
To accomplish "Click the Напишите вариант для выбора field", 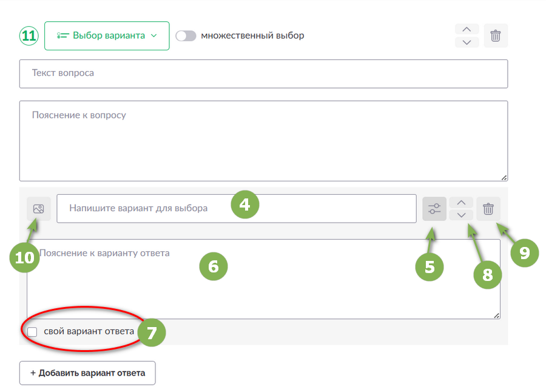I will [x=237, y=208].
